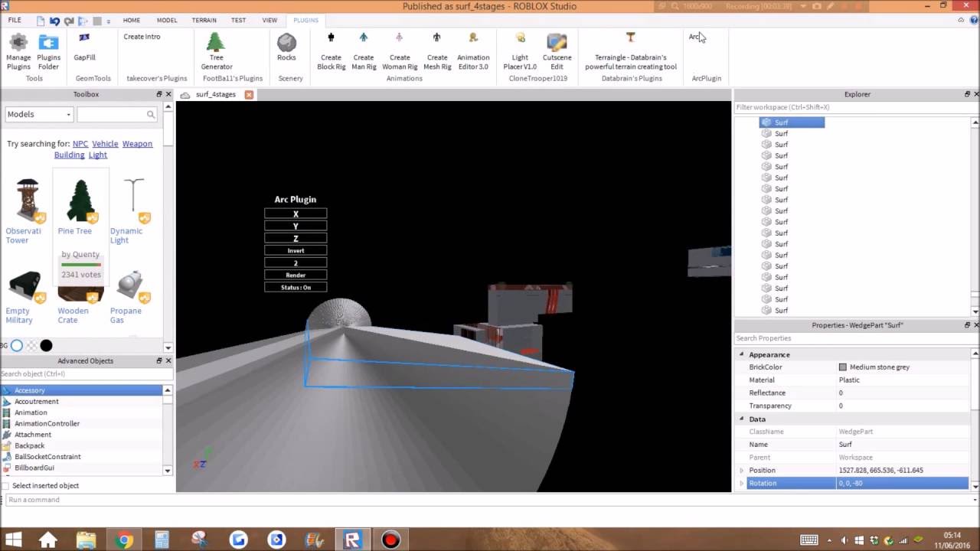
Task: Collapse the Appearance properties section
Action: [741, 354]
